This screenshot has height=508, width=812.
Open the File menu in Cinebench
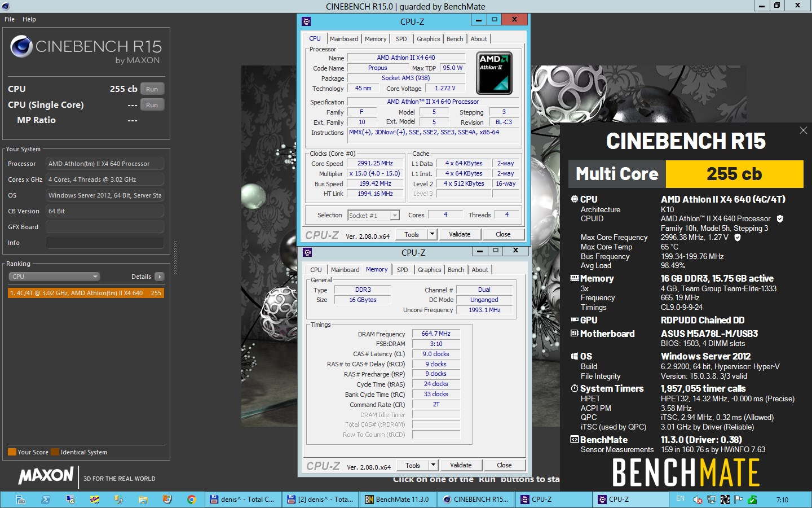coord(10,19)
